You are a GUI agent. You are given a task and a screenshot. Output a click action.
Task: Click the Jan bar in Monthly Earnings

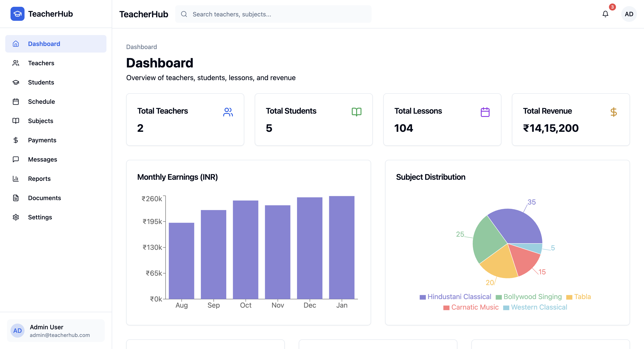point(342,248)
